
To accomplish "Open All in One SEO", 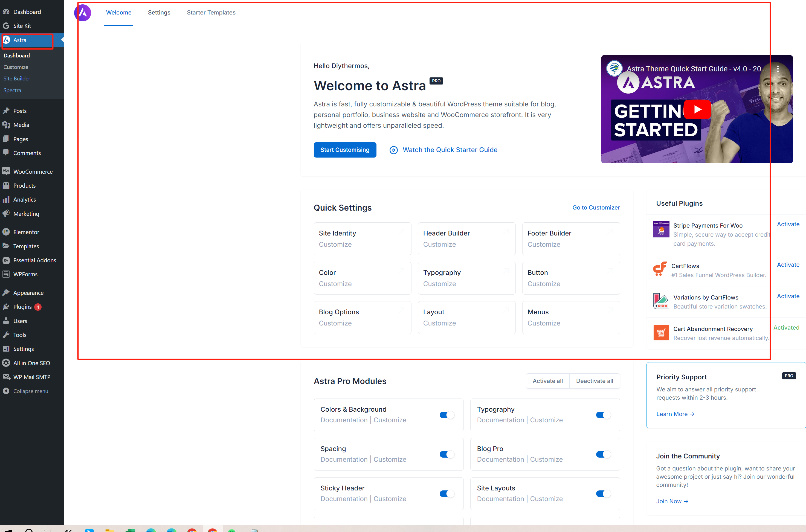I will (31, 363).
